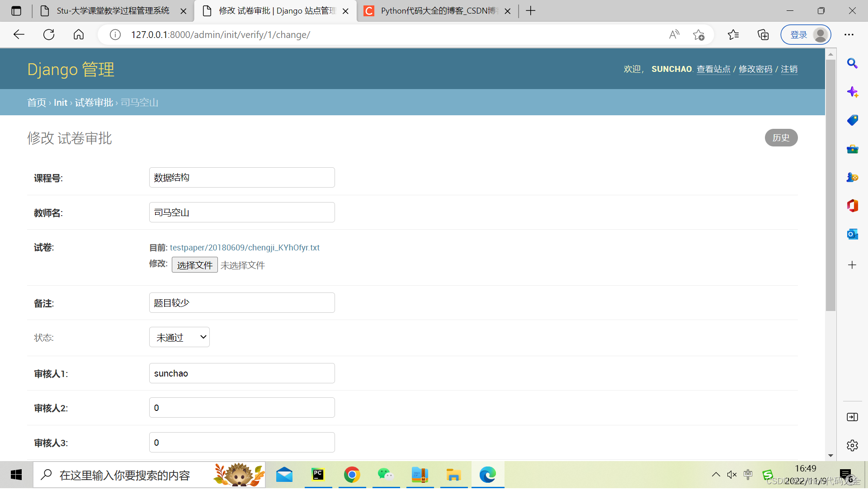This screenshot has height=490, width=868.
Task: Open the Edge sidebar search icon
Action: tap(852, 63)
